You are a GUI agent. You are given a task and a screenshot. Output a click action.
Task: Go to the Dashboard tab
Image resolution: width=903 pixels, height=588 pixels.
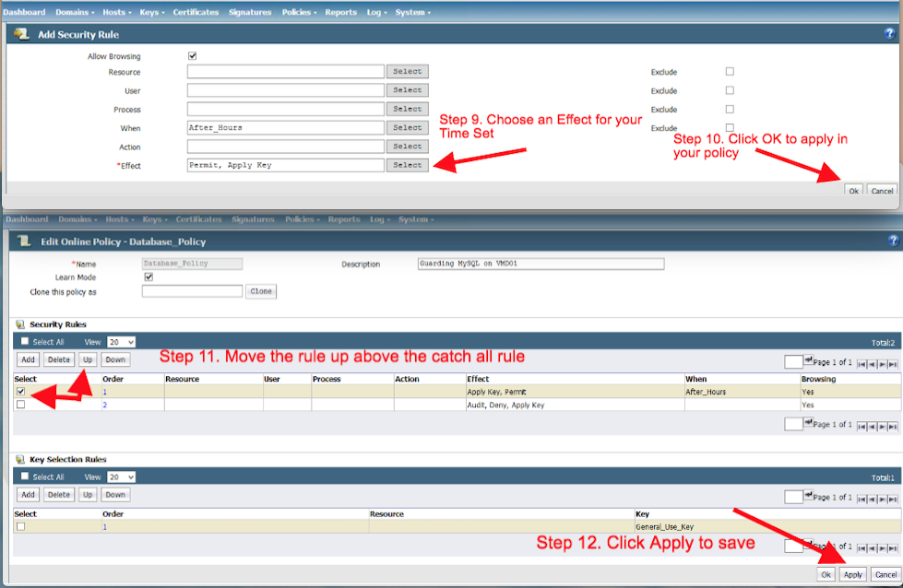coord(24,12)
